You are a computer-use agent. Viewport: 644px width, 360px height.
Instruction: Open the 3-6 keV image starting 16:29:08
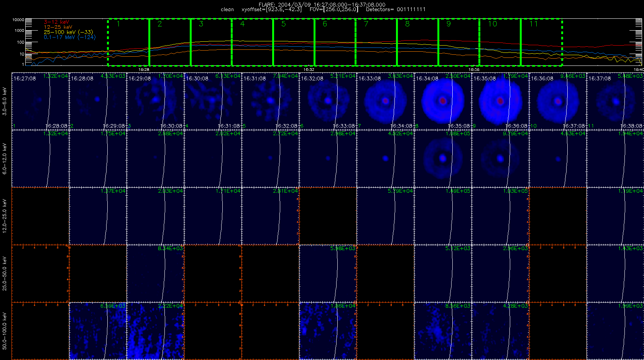[x=156, y=101]
